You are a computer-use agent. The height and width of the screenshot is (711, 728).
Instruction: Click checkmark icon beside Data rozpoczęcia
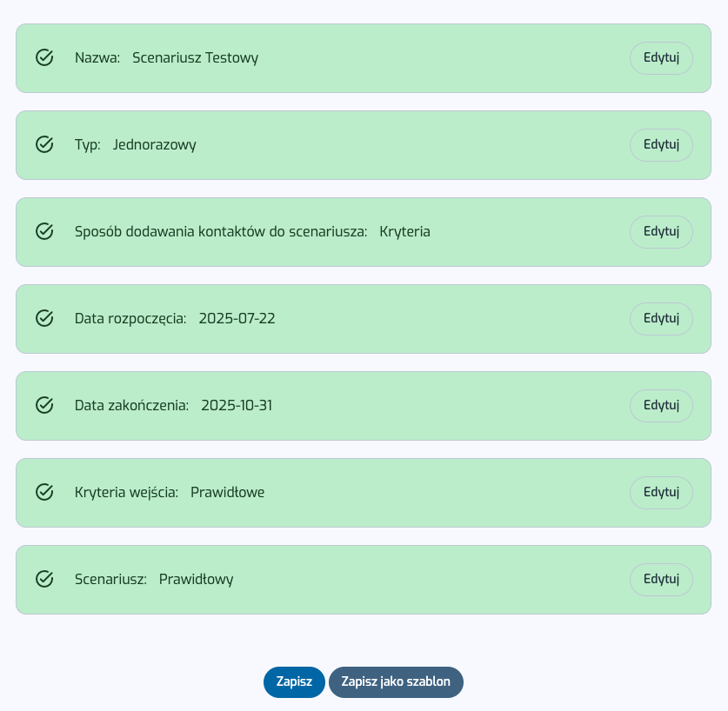click(44, 318)
